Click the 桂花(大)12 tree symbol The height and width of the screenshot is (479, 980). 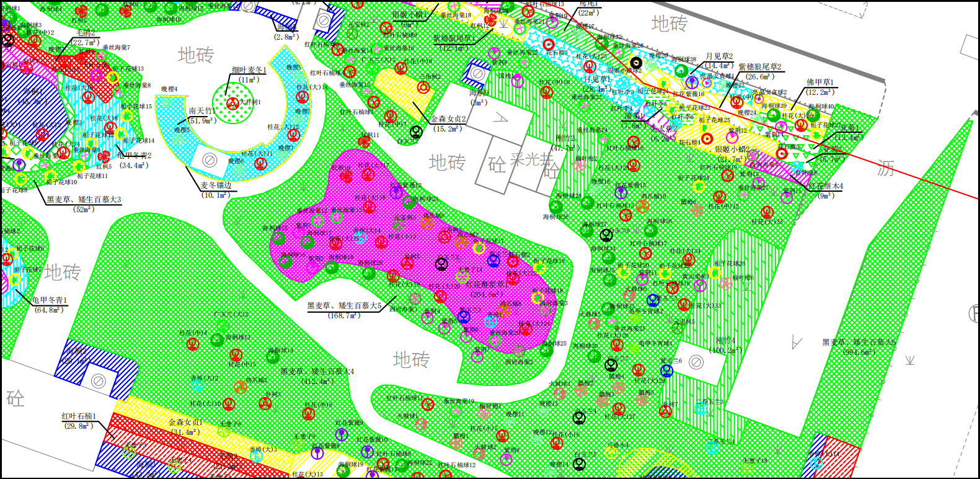point(293,135)
